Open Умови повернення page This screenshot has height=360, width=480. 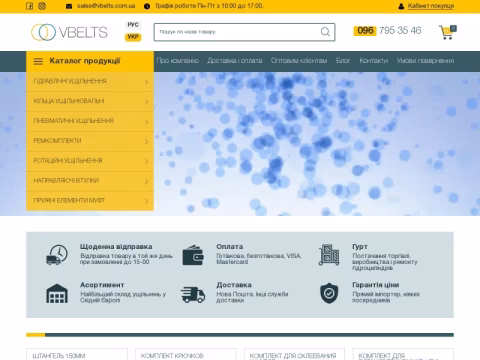[425, 61]
